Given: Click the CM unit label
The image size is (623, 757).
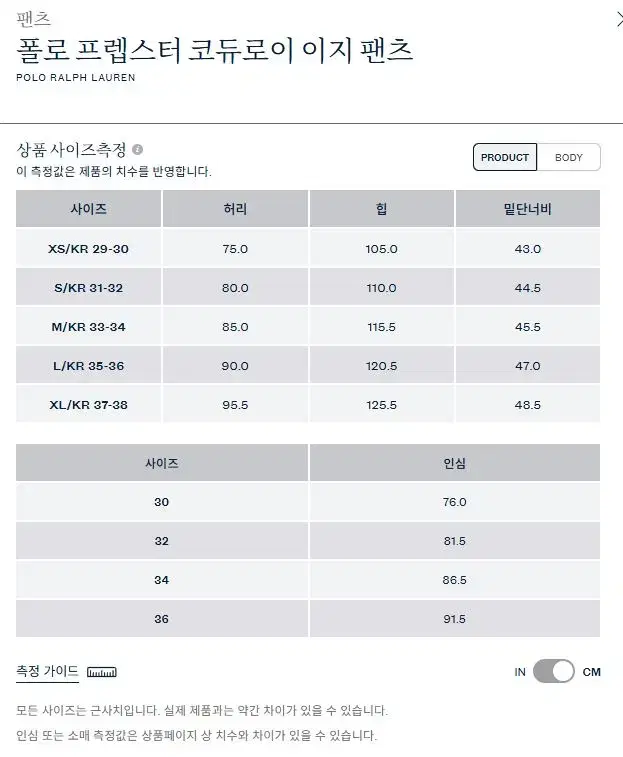Looking at the screenshot, I should coord(591,672).
